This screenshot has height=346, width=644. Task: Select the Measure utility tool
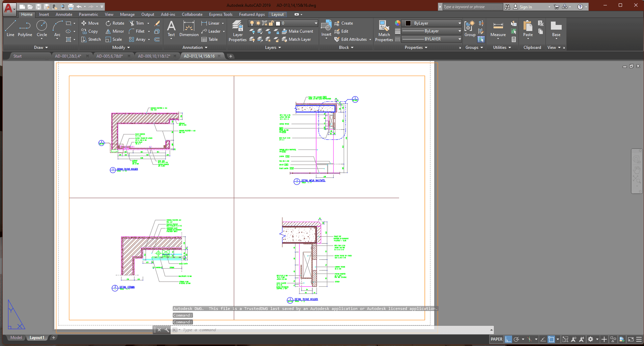[498, 29]
